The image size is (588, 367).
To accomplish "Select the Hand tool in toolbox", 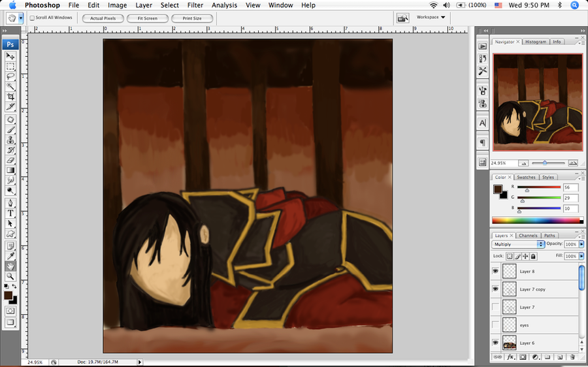I will click(x=10, y=266).
